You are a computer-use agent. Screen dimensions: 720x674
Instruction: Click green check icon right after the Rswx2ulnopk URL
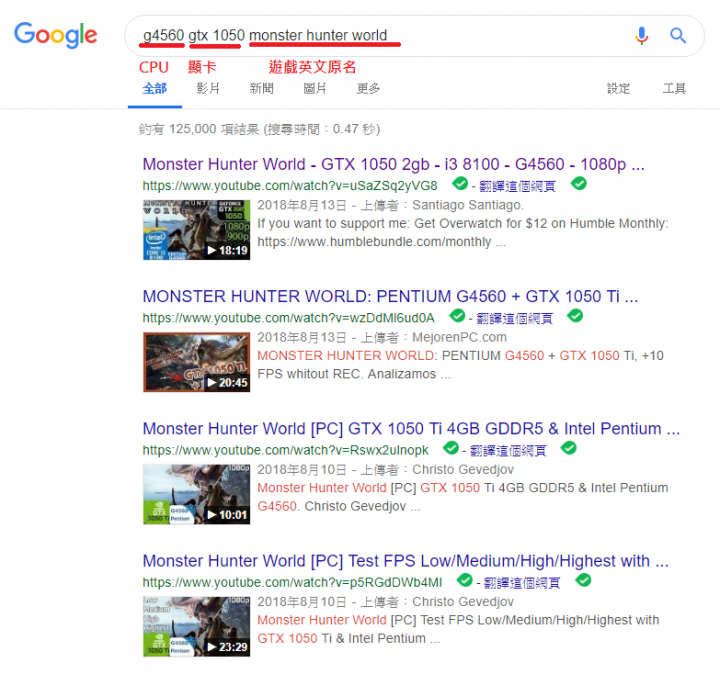pos(451,448)
